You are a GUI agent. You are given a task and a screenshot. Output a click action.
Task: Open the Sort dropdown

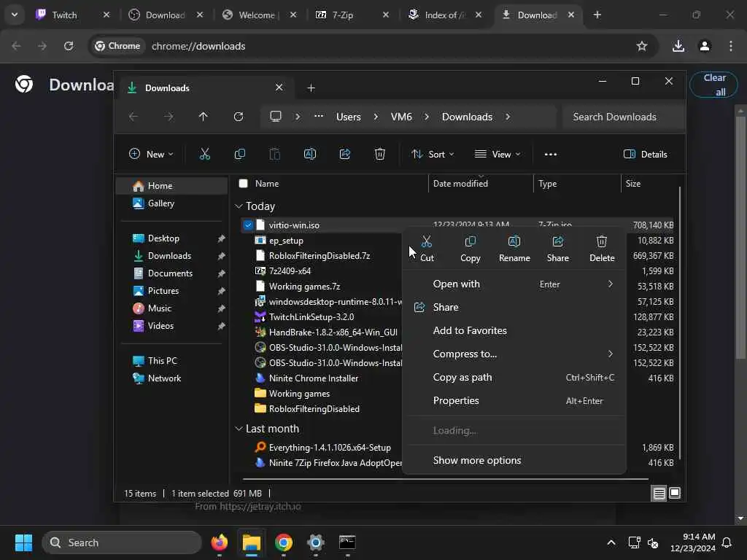coord(433,155)
